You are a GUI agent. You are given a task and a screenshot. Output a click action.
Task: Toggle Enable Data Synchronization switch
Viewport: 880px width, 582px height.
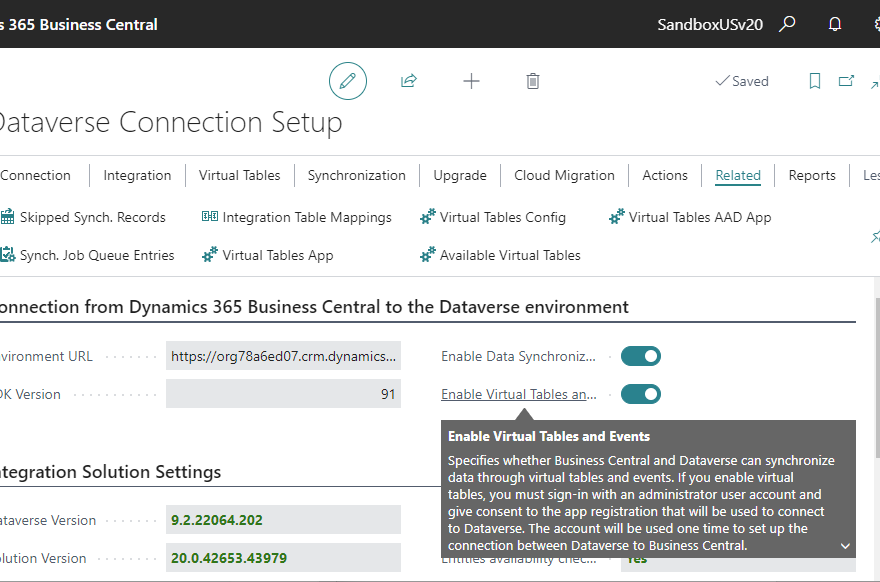click(641, 356)
